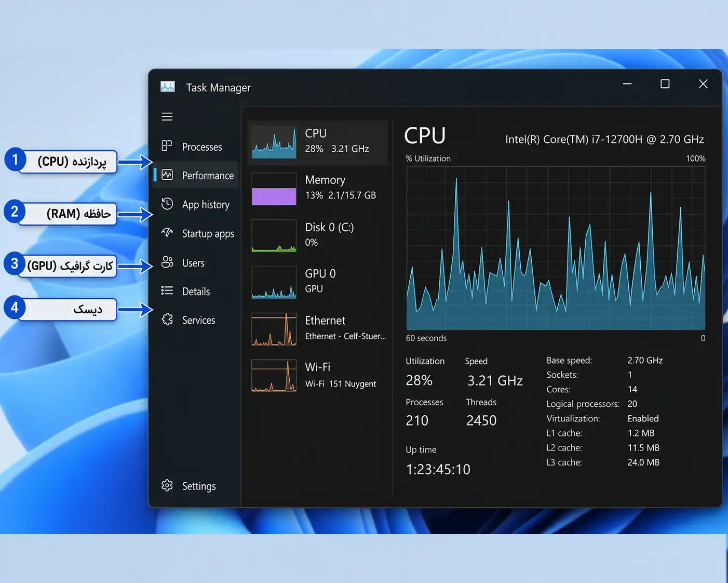The image size is (728, 583).
Task: Switch to the Users page
Action: coord(193,263)
